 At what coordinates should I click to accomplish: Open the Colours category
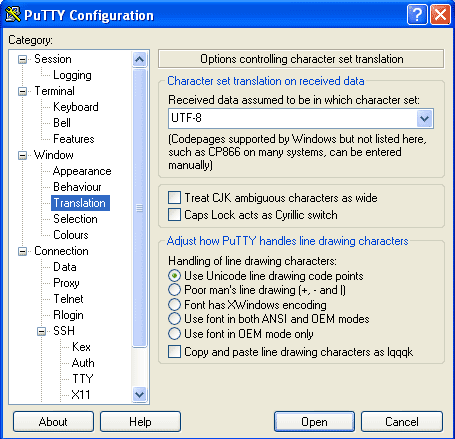point(71,235)
